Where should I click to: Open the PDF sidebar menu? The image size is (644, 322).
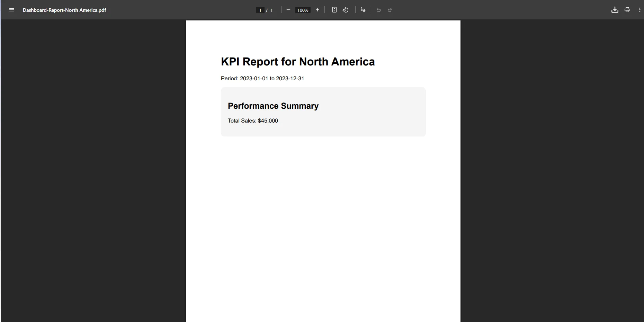(x=11, y=10)
